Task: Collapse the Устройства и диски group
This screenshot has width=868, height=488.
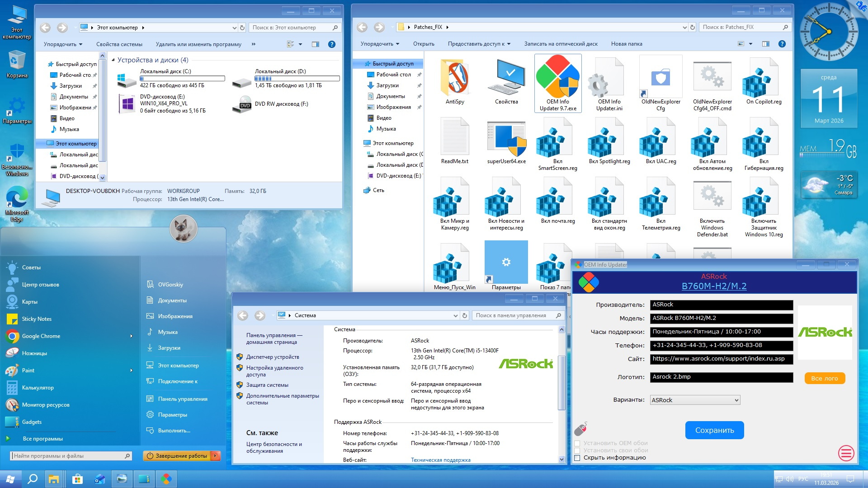Action: (113, 60)
